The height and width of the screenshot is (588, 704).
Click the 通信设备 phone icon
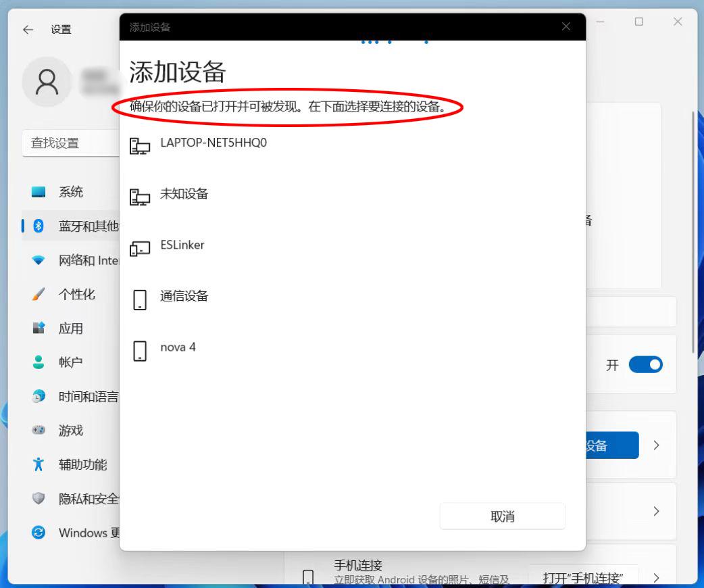coord(140,299)
